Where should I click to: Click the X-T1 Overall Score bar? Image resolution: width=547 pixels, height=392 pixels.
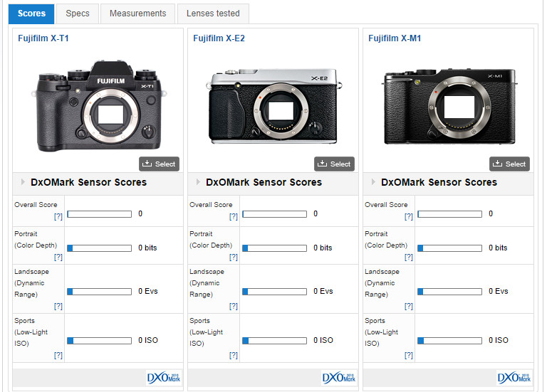coord(100,214)
